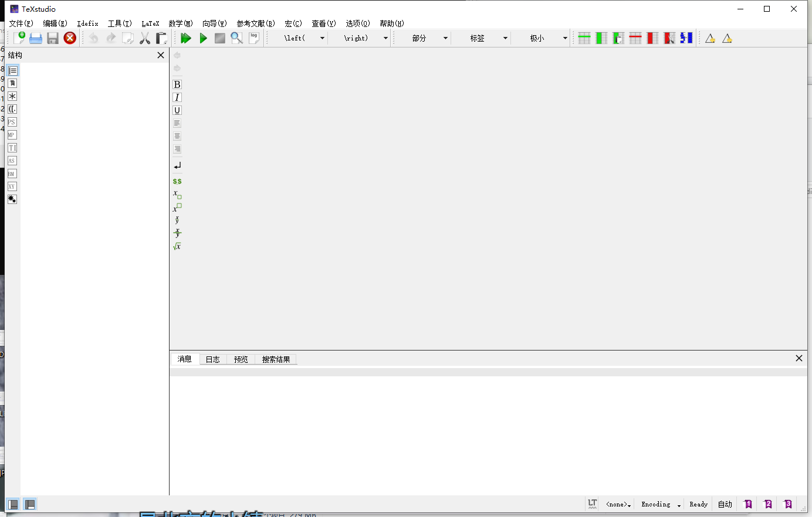Viewport: 812px width, 517px height.
Task: Show structure view in sidebar
Action: (12, 70)
